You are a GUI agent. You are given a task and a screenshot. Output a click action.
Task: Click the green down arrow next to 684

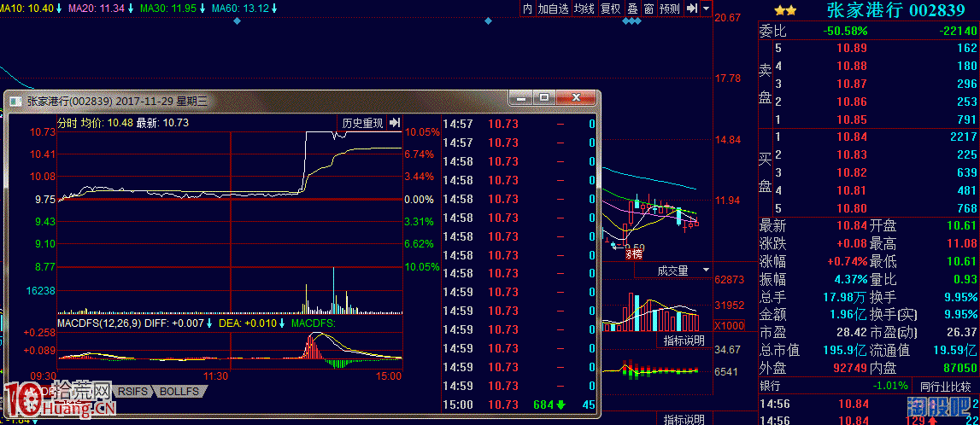[560, 405]
